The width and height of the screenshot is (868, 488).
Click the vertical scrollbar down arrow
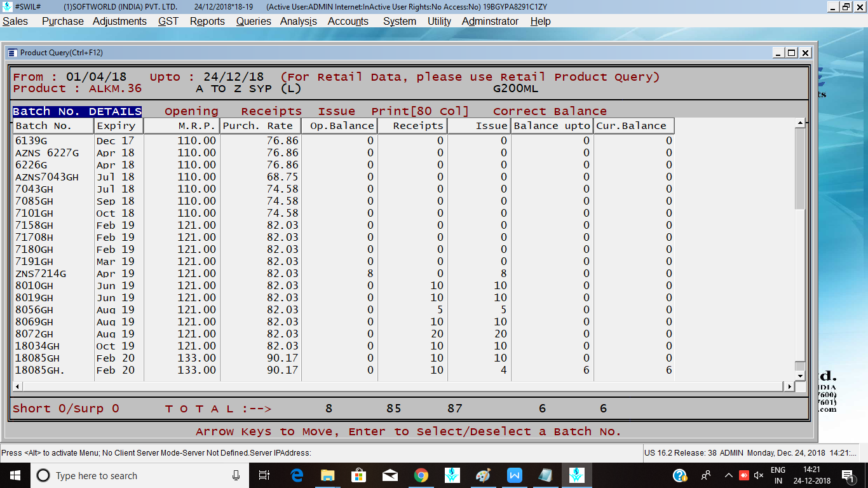click(800, 375)
